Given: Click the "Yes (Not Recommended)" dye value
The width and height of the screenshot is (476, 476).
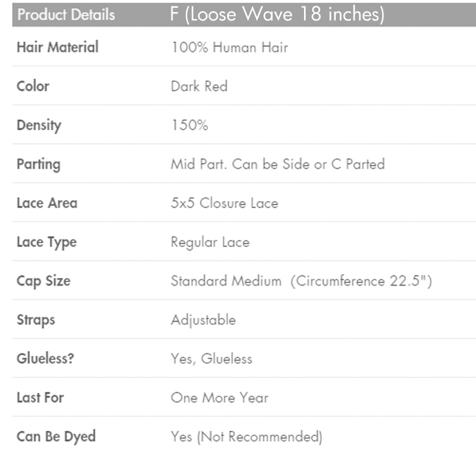Looking at the screenshot, I should click(x=246, y=437).
